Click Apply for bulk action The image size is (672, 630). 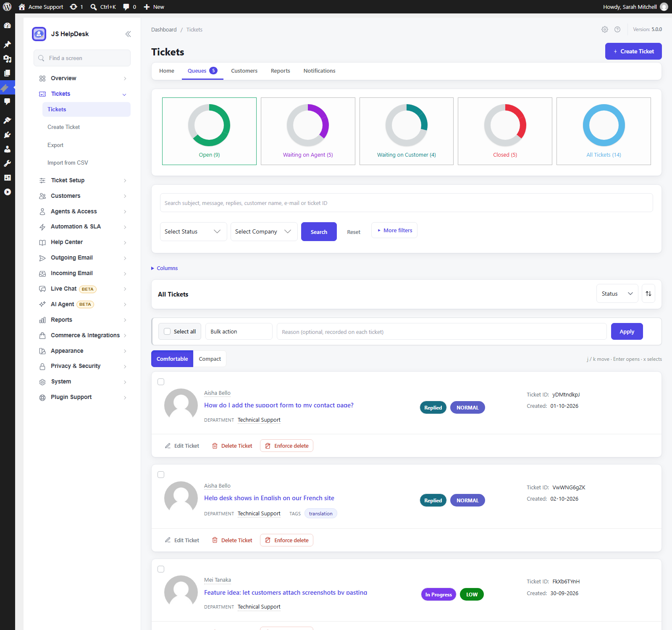(x=627, y=331)
